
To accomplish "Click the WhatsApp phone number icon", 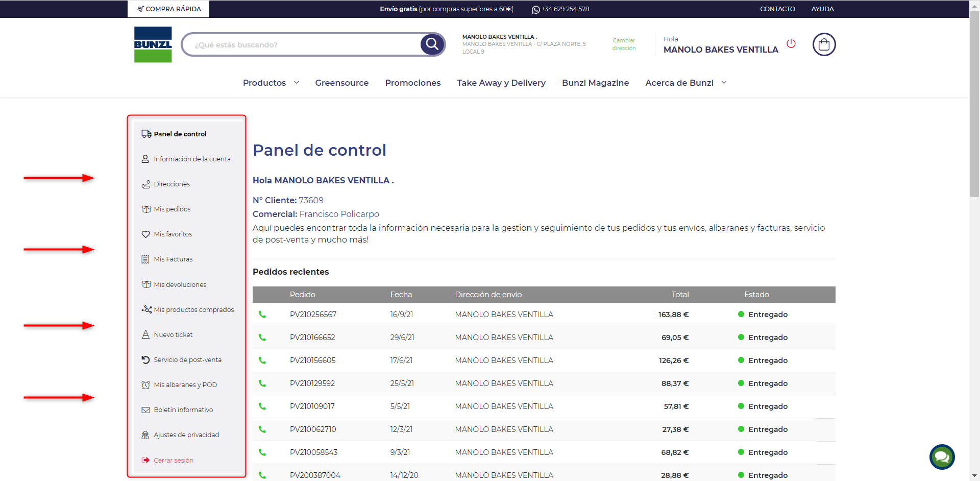I will [x=535, y=9].
